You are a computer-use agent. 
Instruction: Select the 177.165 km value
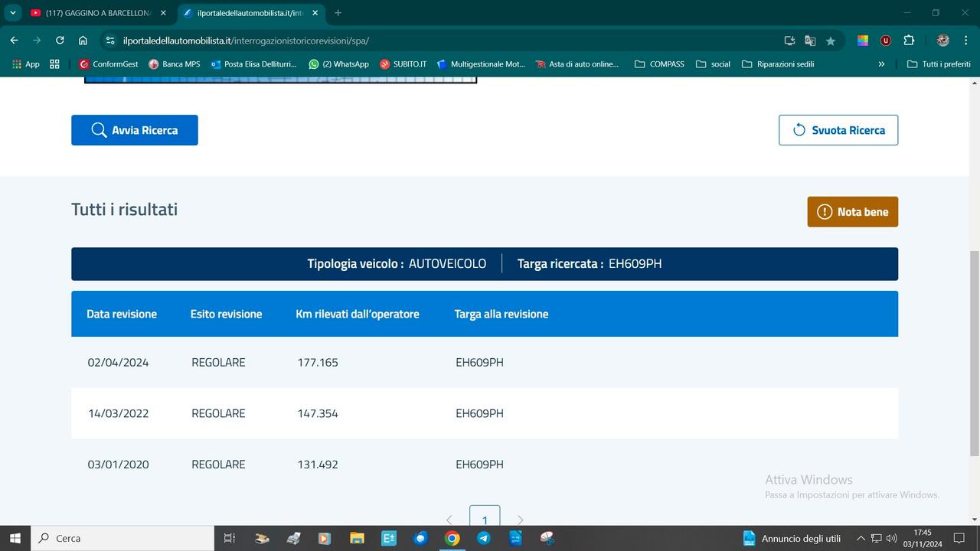pos(318,363)
